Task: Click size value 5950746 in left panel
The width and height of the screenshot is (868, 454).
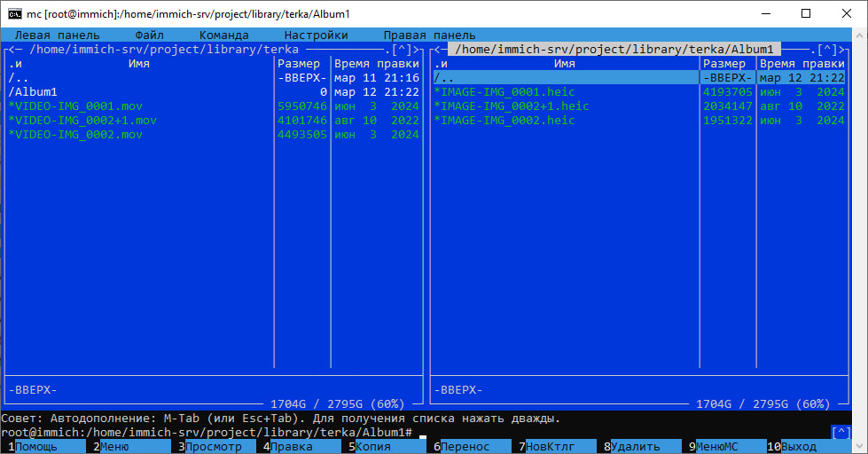Action: (x=302, y=106)
